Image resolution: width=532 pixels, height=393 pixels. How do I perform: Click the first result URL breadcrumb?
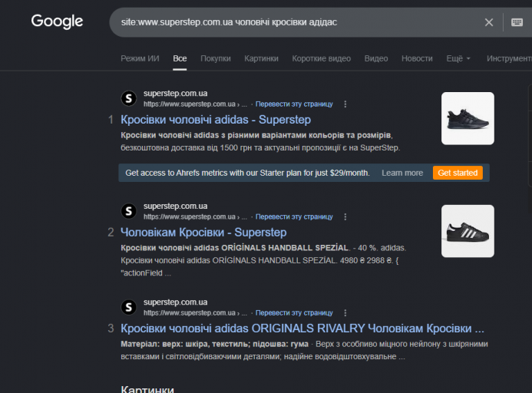click(195, 104)
